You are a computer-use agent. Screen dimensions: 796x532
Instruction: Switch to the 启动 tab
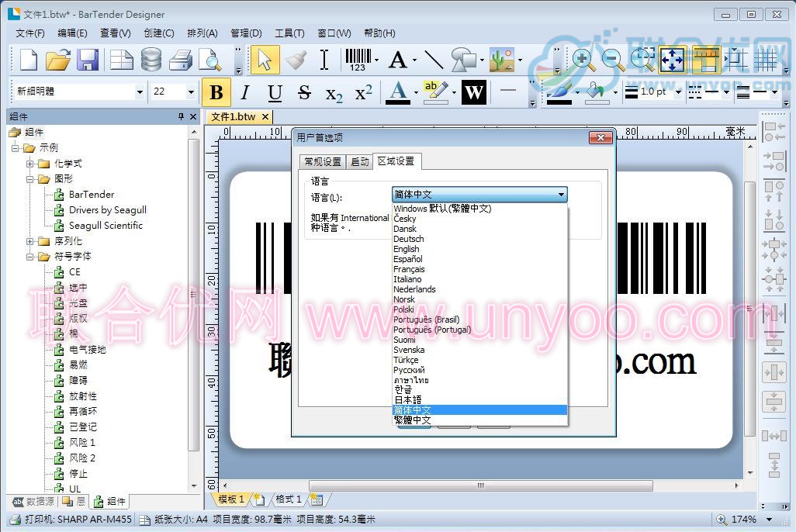pos(359,162)
